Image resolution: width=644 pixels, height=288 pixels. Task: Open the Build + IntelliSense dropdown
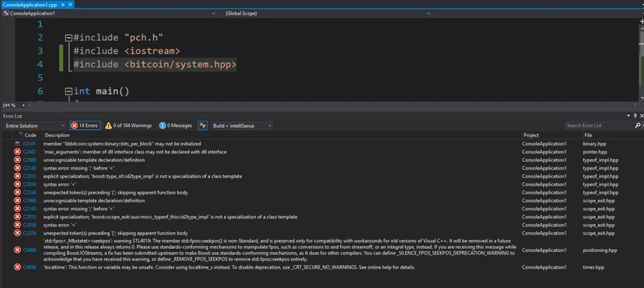coord(241,125)
